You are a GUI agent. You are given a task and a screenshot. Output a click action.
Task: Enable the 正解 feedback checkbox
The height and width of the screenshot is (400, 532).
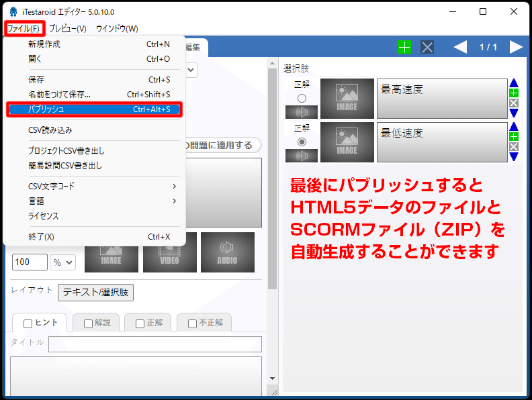140,323
